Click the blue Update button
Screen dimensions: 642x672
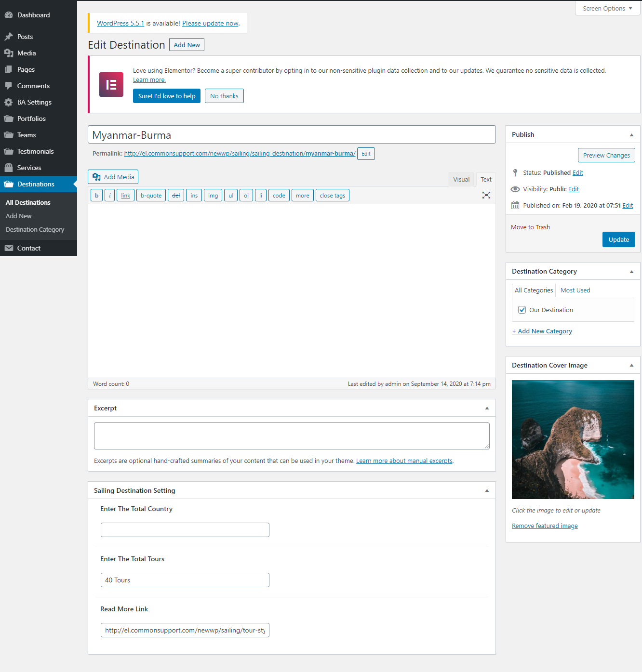(x=618, y=239)
